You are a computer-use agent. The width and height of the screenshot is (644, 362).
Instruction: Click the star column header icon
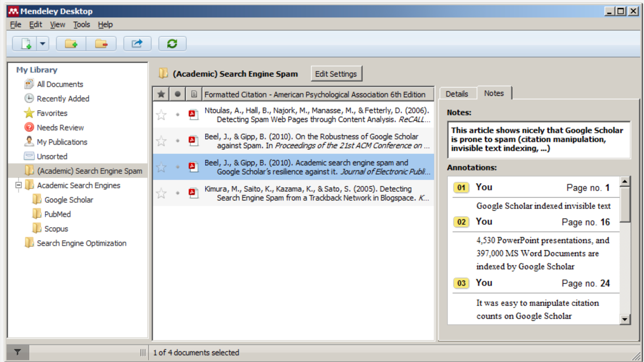pos(161,94)
